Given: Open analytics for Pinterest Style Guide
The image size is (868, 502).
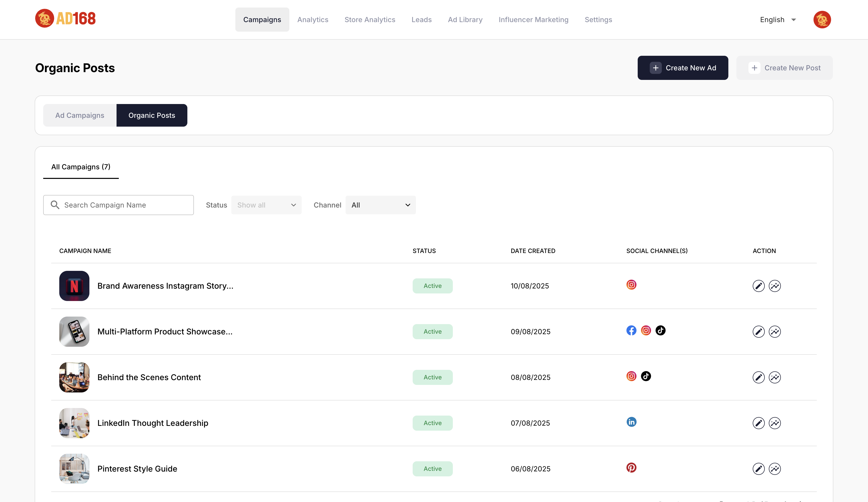Looking at the screenshot, I should click(x=775, y=469).
